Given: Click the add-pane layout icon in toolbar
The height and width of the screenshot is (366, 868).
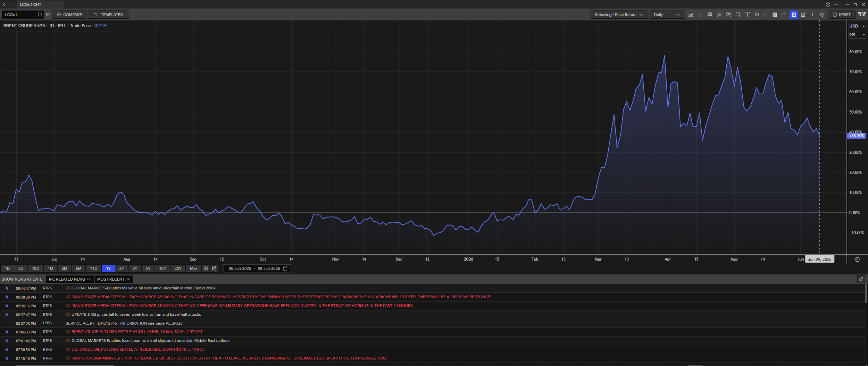Looking at the screenshot, I should coord(784,15).
